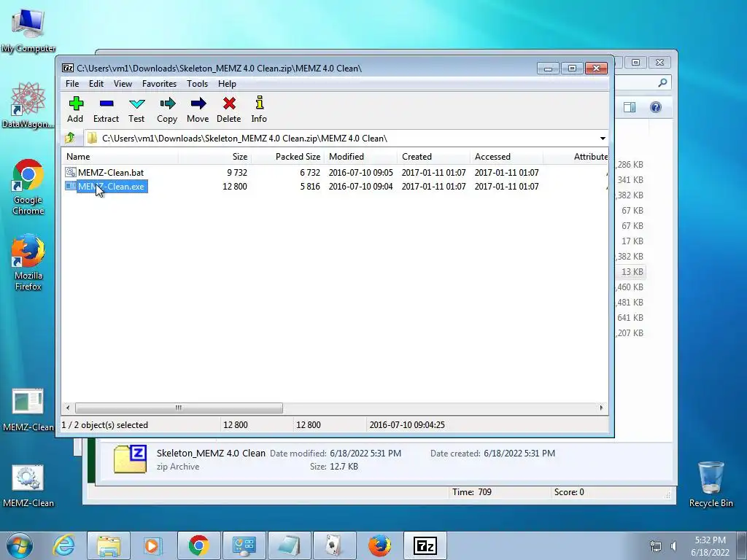Viewport: 747px width, 560px height.
Task: Click the Skeleton_MEMZ 4.0 Clean zip thumbnail
Action: point(130,459)
